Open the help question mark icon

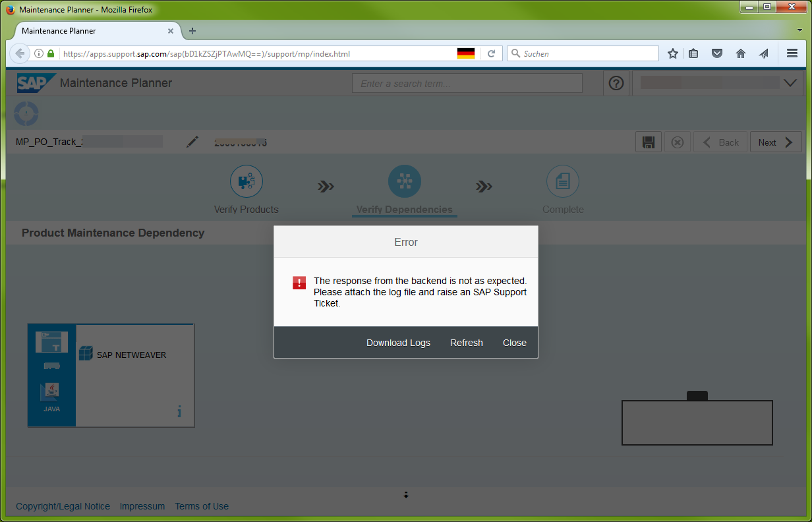coord(616,84)
